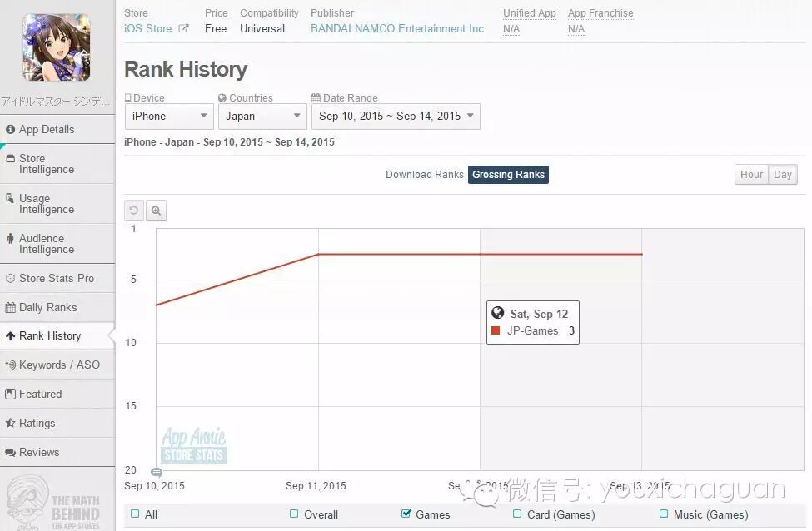This screenshot has height=531, width=812.
Task: Click the Ratings star icon
Action: click(10, 423)
